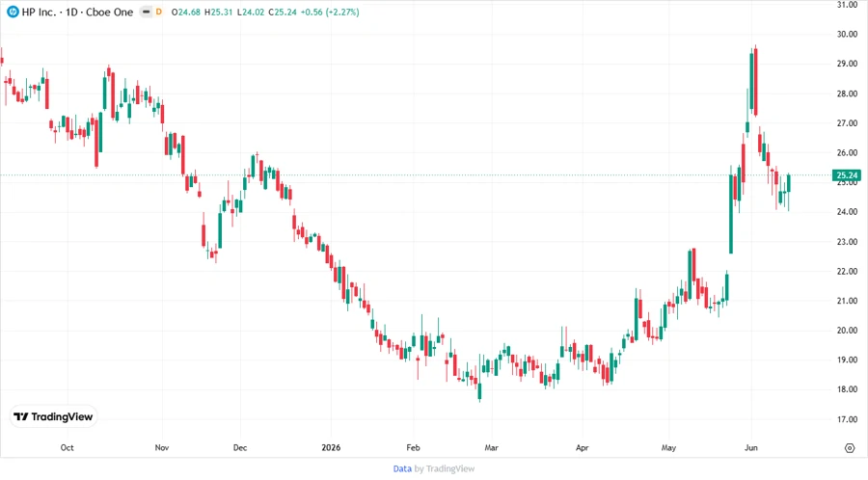Click the 26.00 price axis label

pyautogui.click(x=847, y=152)
